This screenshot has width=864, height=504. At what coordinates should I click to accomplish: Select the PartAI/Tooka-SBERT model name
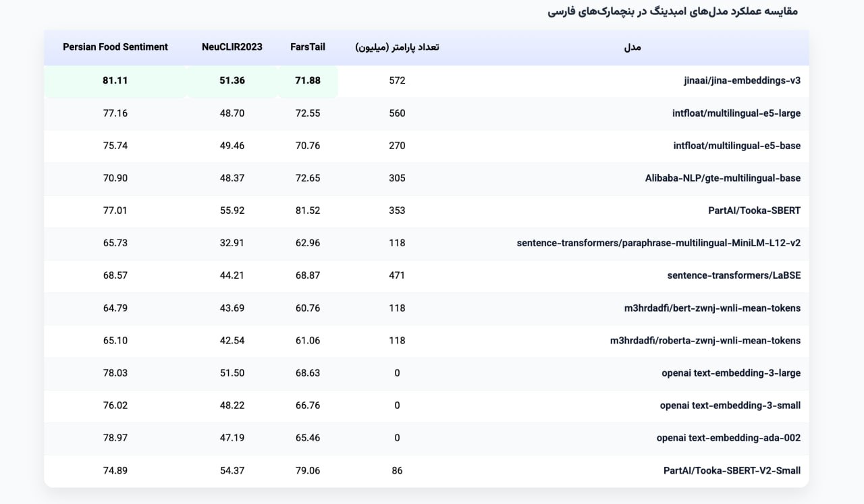754,211
